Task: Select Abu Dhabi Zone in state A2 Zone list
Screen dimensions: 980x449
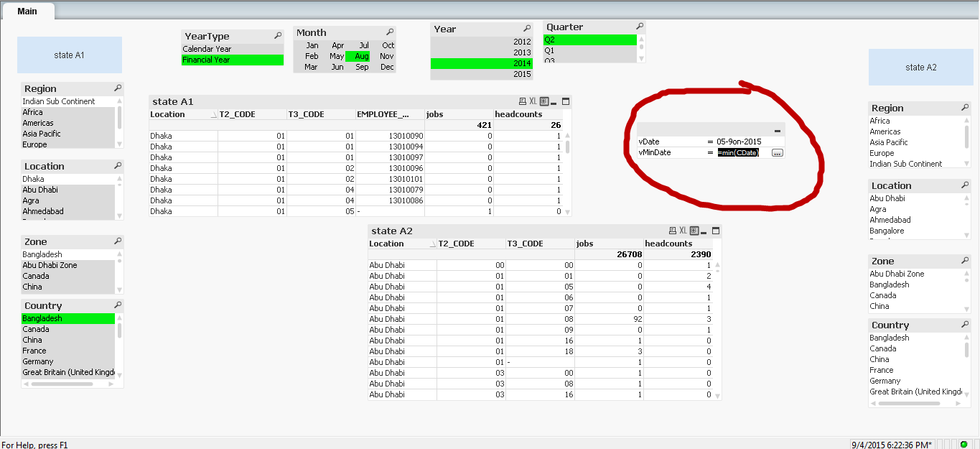Action: [915, 274]
